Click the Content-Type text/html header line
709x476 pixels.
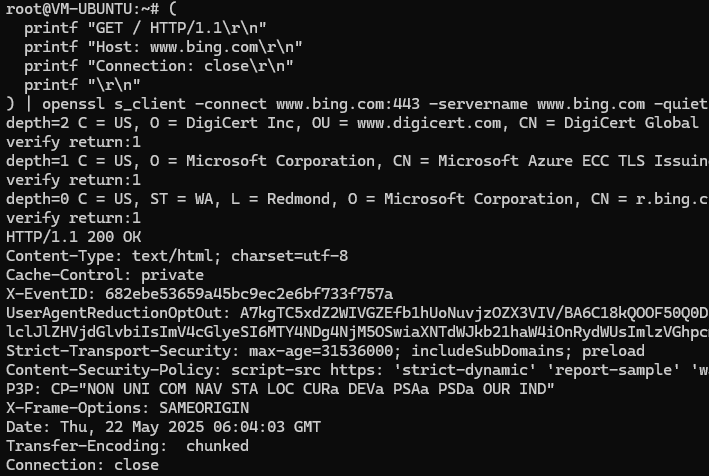pos(177,256)
